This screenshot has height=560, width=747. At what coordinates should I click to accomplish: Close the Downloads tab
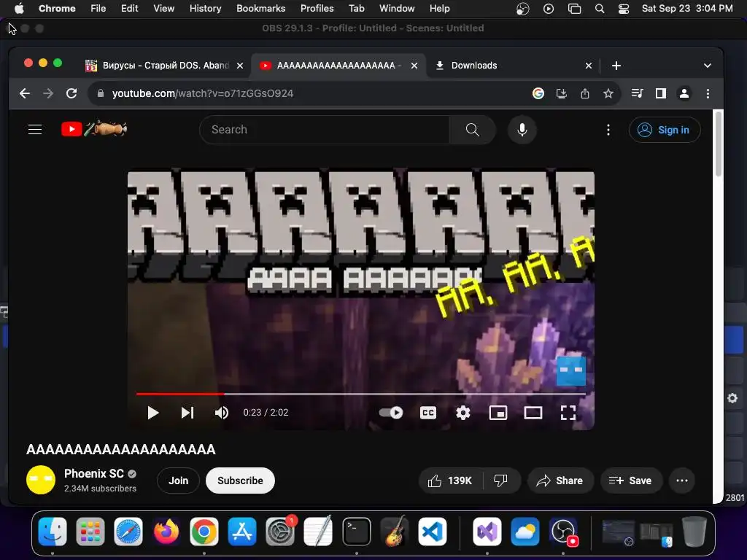(589, 66)
